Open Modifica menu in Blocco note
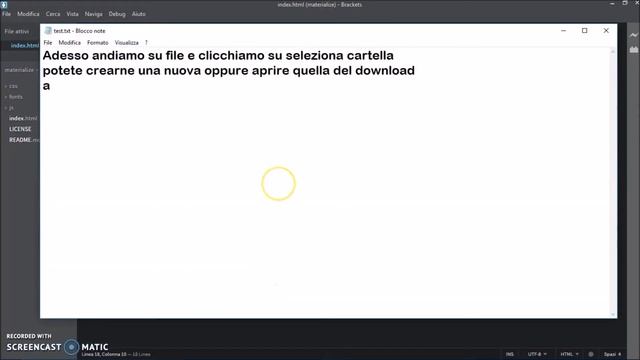Image resolution: width=640 pixels, height=360 pixels. (69, 42)
